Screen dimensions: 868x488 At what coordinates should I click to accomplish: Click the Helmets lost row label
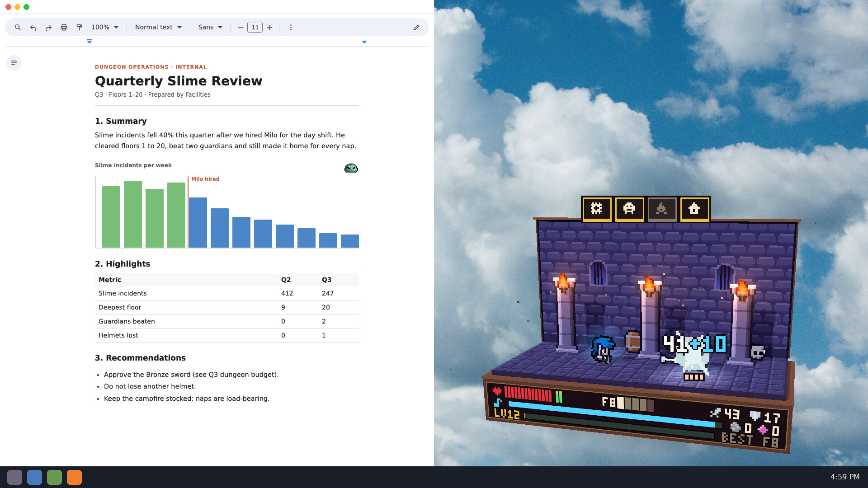[x=118, y=335]
